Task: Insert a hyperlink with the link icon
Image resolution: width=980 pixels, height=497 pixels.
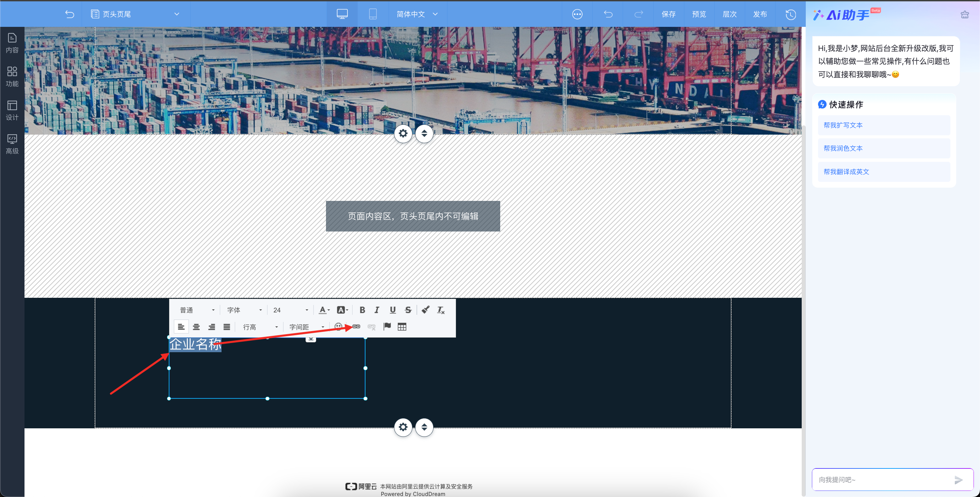Action: (356, 327)
